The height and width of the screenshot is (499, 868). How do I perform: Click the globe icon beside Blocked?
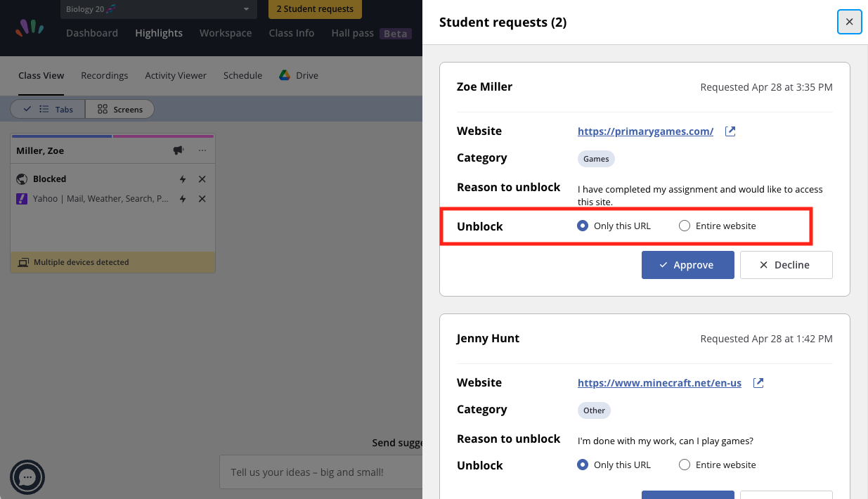tap(22, 179)
